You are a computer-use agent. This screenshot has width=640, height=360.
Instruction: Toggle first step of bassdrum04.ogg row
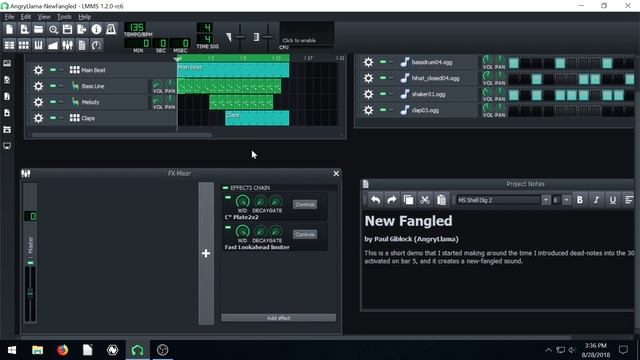(x=513, y=63)
